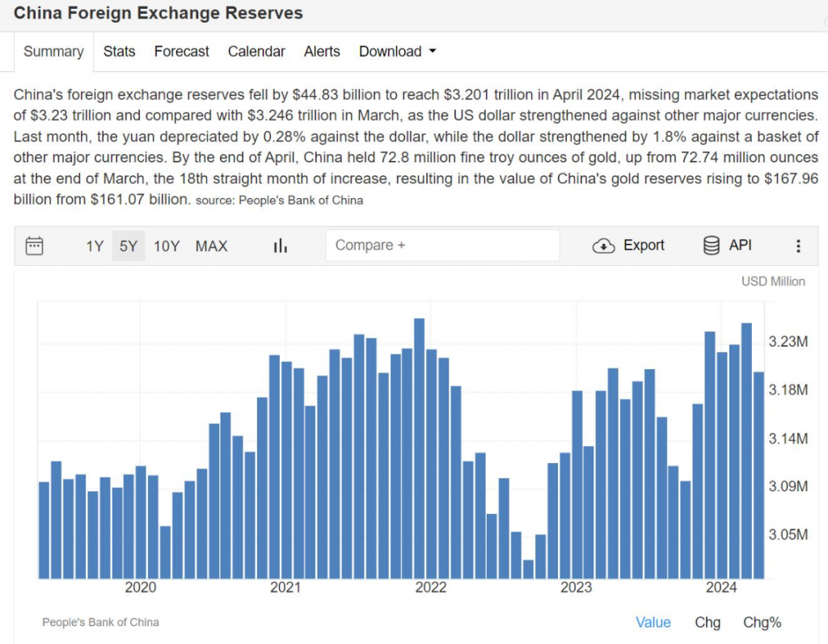This screenshot has width=828, height=644.
Task: Select the 10Y time range
Action: click(x=167, y=246)
